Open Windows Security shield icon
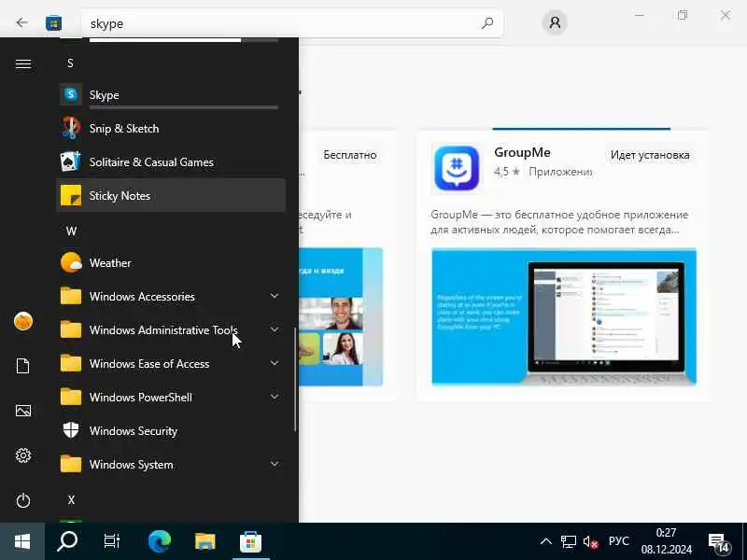The height and width of the screenshot is (560, 747). [x=71, y=430]
